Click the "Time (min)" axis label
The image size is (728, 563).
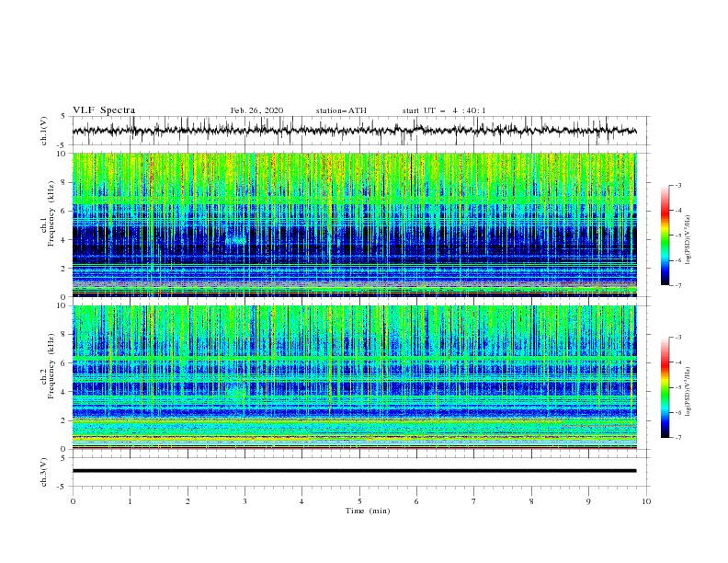point(368,511)
